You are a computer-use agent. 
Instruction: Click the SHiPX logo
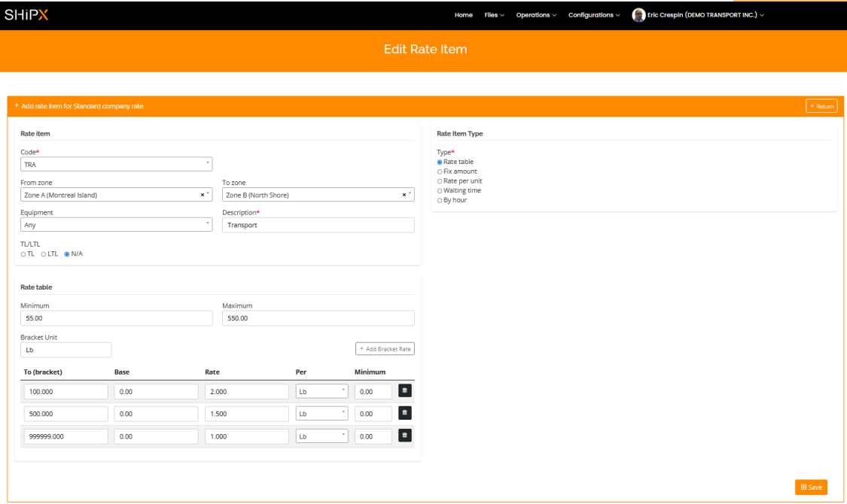pyautogui.click(x=26, y=15)
